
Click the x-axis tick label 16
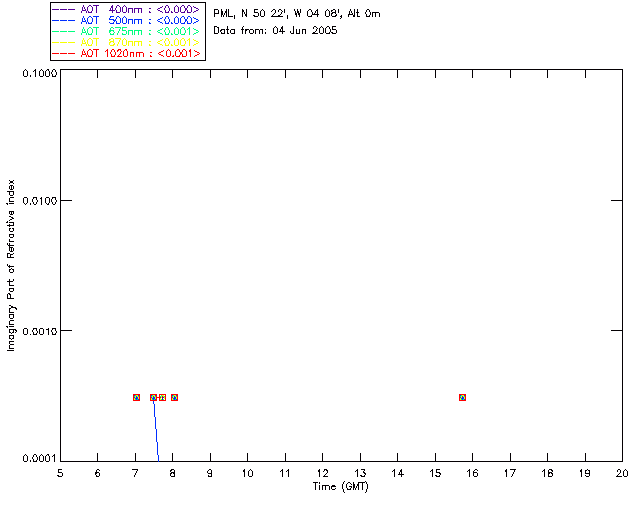click(x=472, y=473)
